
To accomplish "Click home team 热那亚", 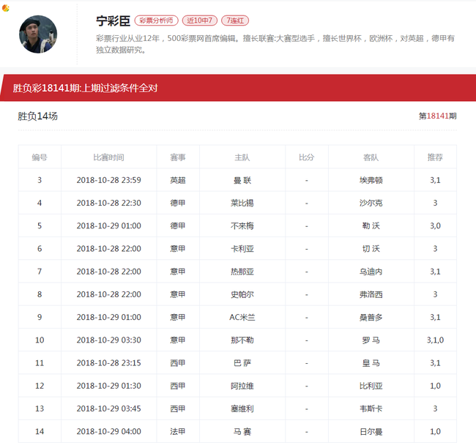I will [x=242, y=272].
